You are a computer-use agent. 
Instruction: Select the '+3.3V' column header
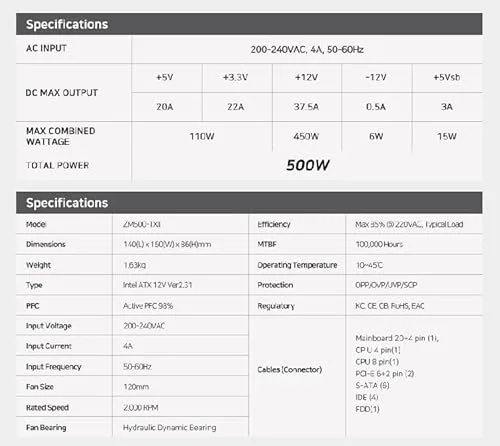coord(235,77)
